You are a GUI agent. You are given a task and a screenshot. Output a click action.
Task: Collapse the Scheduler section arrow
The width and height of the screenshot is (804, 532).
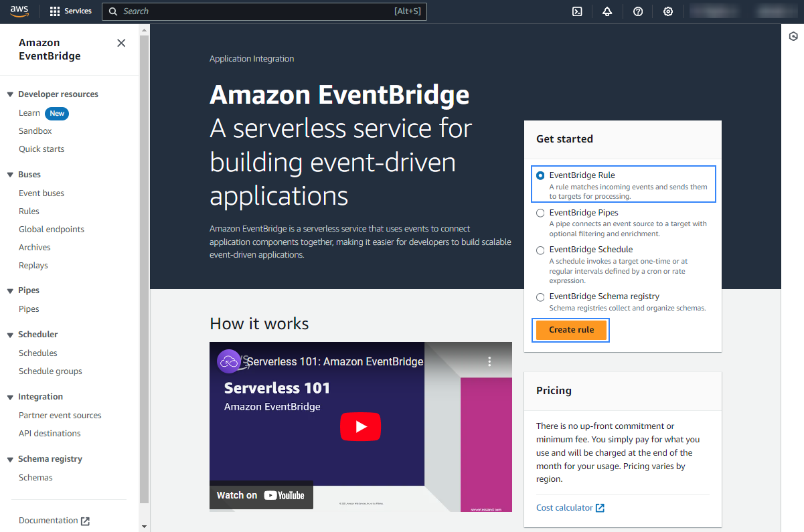[10, 335]
